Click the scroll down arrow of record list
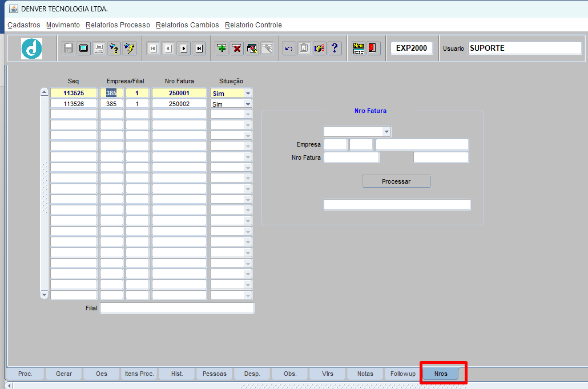 (x=45, y=294)
